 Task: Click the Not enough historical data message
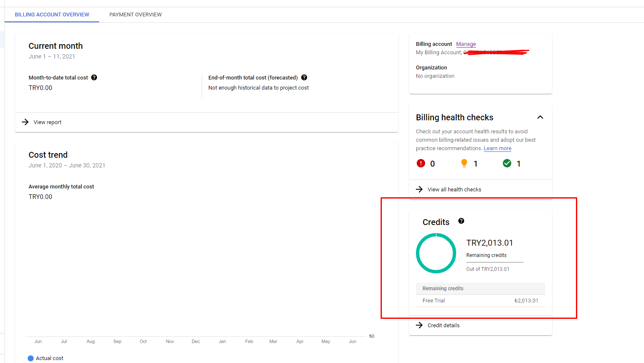tap(258, 88)
